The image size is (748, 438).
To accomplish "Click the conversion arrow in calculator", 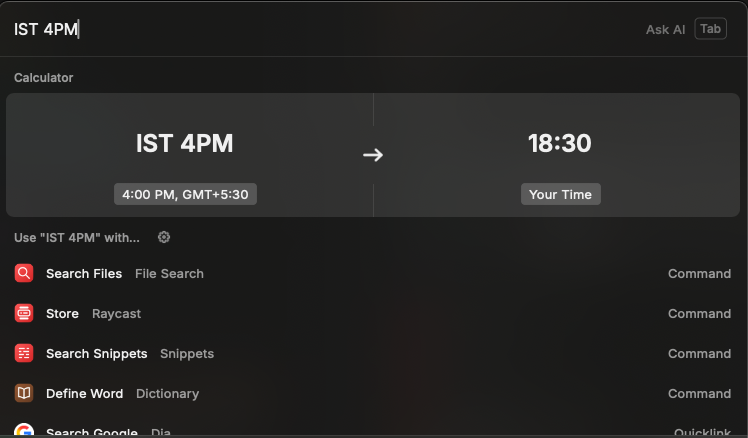I will coord(373,155).
